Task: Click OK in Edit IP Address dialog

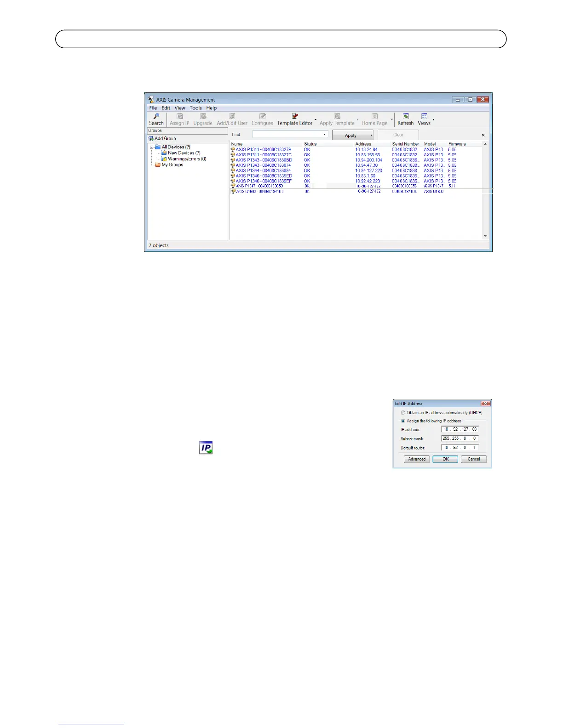Action: tap(445, 459)
